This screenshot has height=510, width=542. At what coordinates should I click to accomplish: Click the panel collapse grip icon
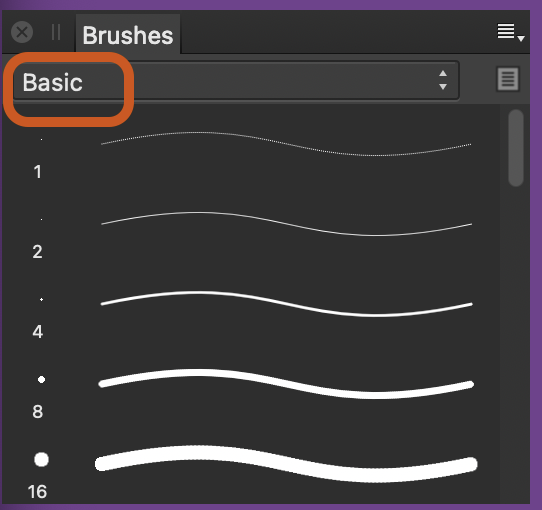click(x=56, y=32)
